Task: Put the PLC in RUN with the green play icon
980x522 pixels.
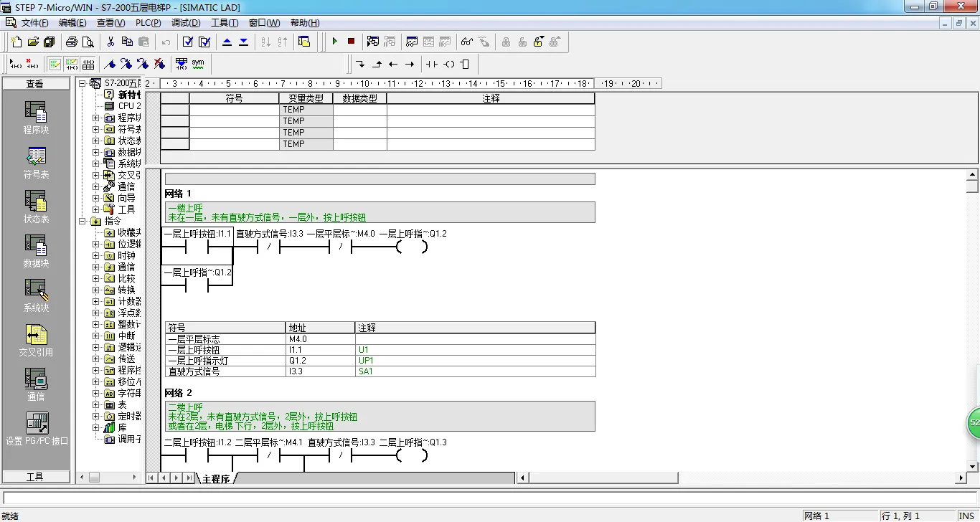Action: (x=334, y=42)
